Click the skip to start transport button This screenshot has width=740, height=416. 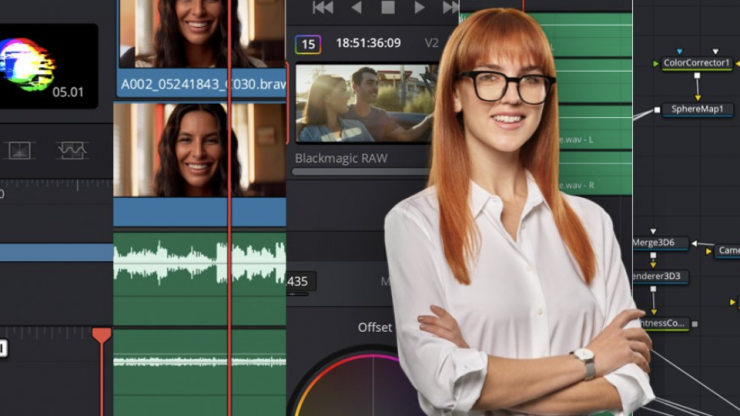(x=323, y=8)
